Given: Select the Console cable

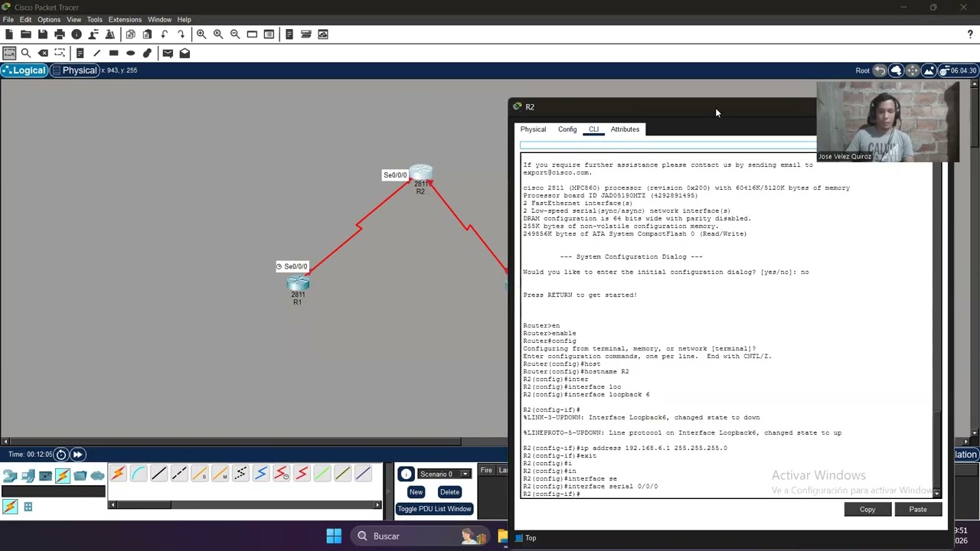Looking at the screenshot, I should (x=139, y=474).
